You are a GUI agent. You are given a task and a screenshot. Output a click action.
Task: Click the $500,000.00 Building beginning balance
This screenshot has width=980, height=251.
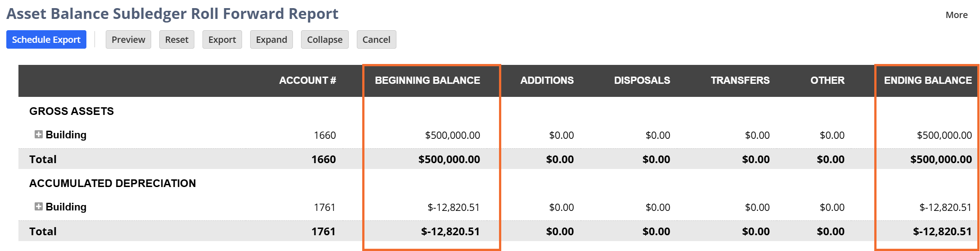[453, 135]
